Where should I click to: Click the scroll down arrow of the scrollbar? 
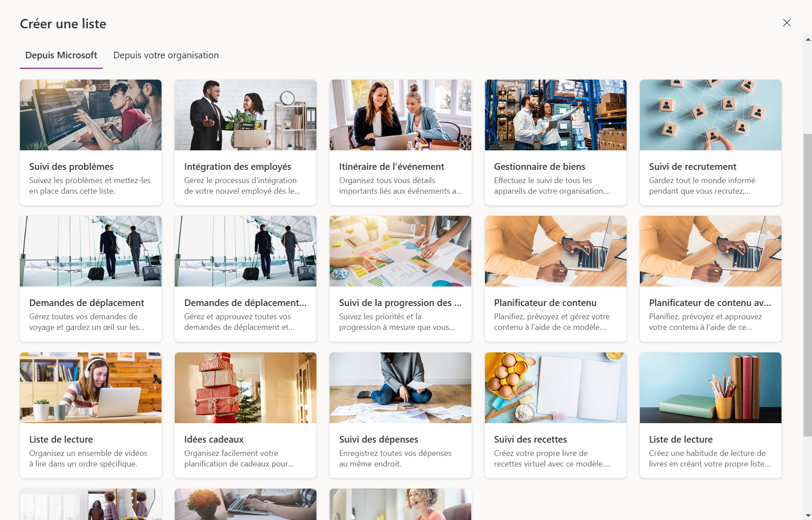pos(808,516)
